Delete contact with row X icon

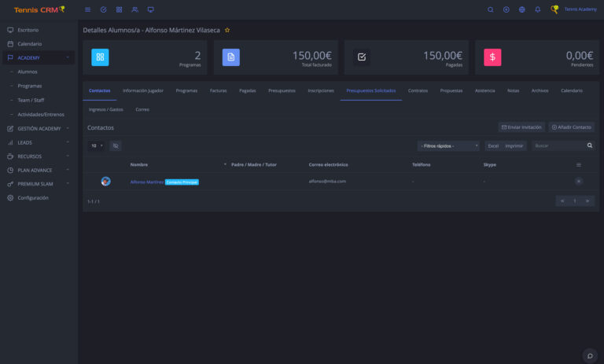pos(579,182)
